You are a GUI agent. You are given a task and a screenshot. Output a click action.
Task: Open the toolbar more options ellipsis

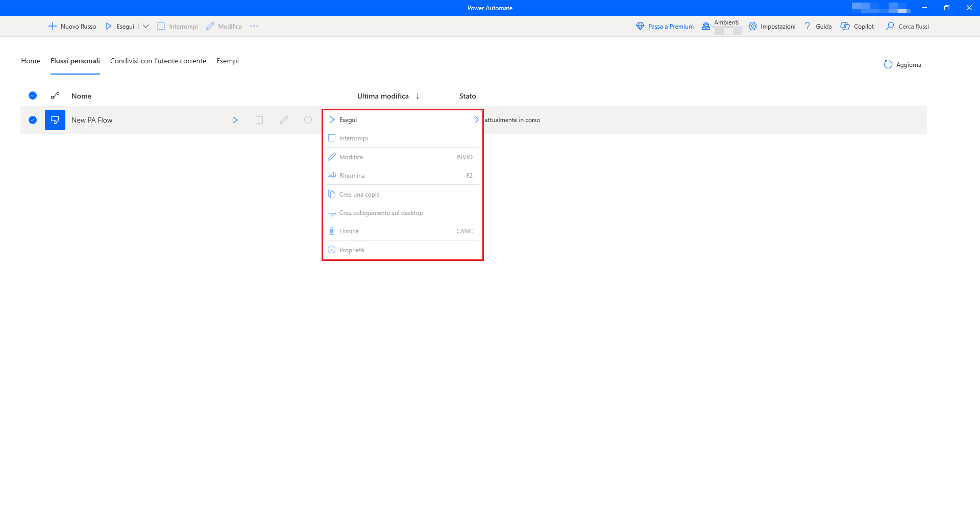(x=254, y=26)
